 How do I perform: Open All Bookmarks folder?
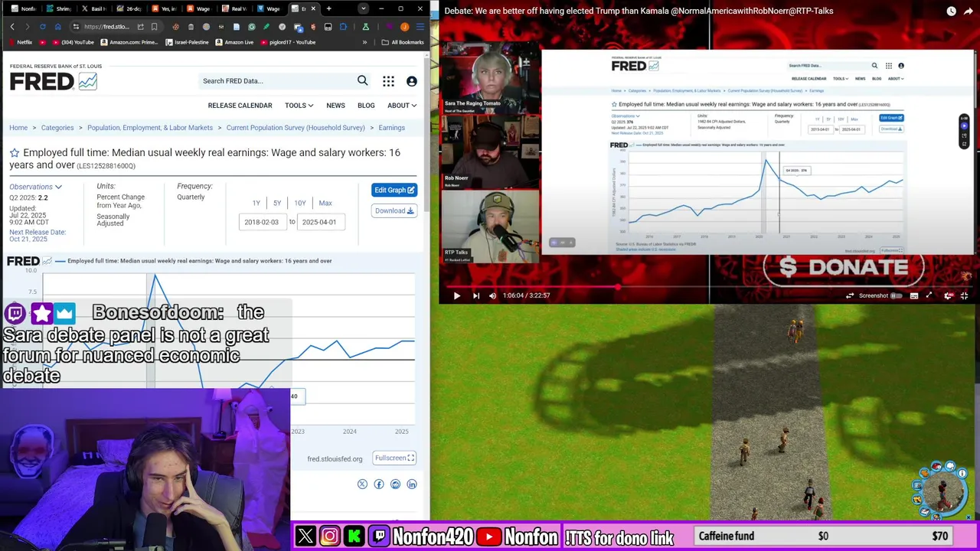tap(403, 42)
